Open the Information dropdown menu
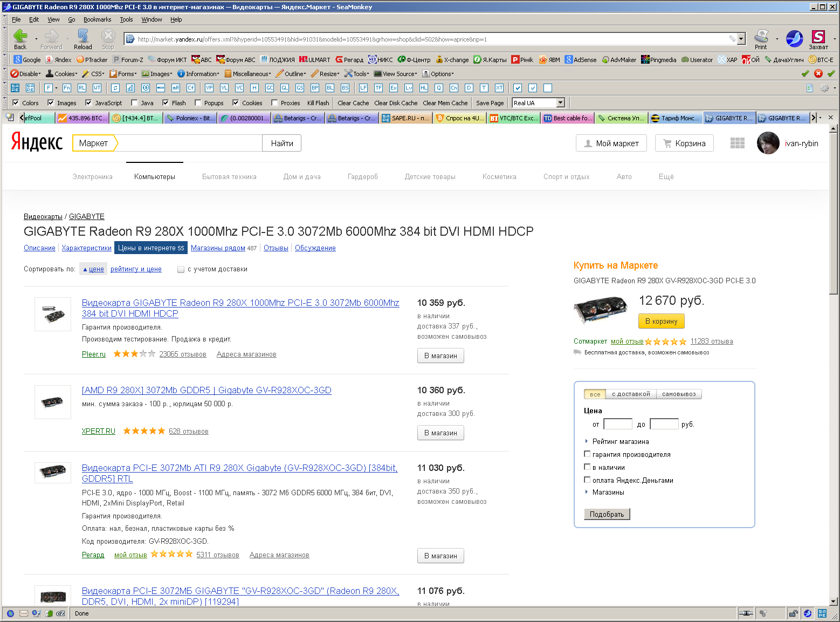The height and width of the screenshot is (622, 840). point(198,74)
